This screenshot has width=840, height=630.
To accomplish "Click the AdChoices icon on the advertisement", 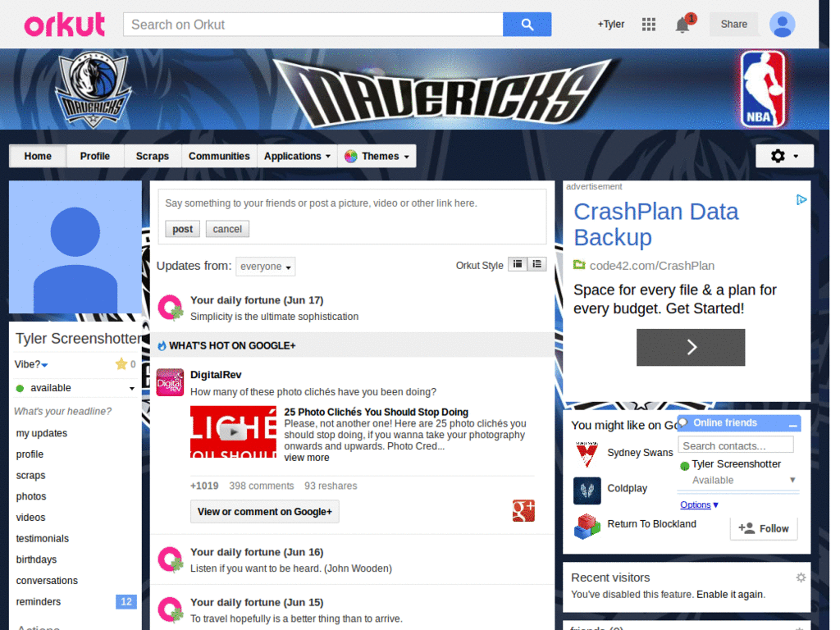I will click(801, 200).
